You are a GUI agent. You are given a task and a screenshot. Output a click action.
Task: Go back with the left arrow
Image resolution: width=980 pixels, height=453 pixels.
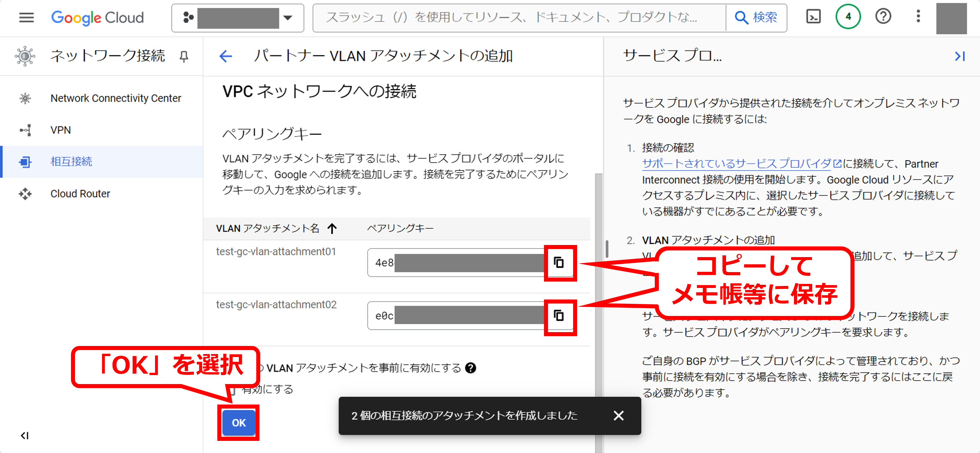226,57
